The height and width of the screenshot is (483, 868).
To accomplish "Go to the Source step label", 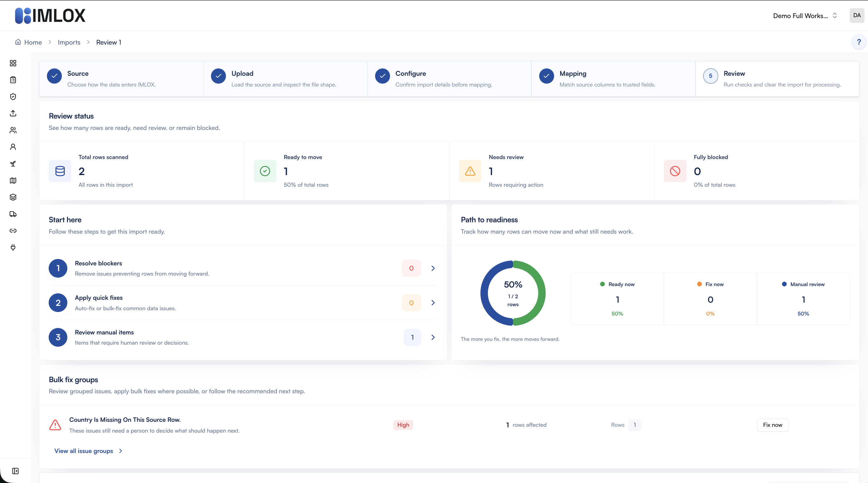I will click(78, 73).
